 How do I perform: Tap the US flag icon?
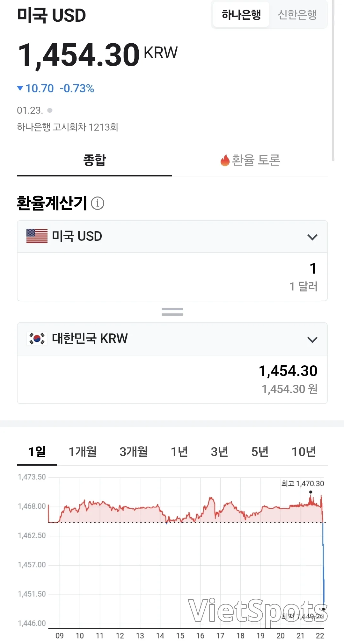point(37,236)
